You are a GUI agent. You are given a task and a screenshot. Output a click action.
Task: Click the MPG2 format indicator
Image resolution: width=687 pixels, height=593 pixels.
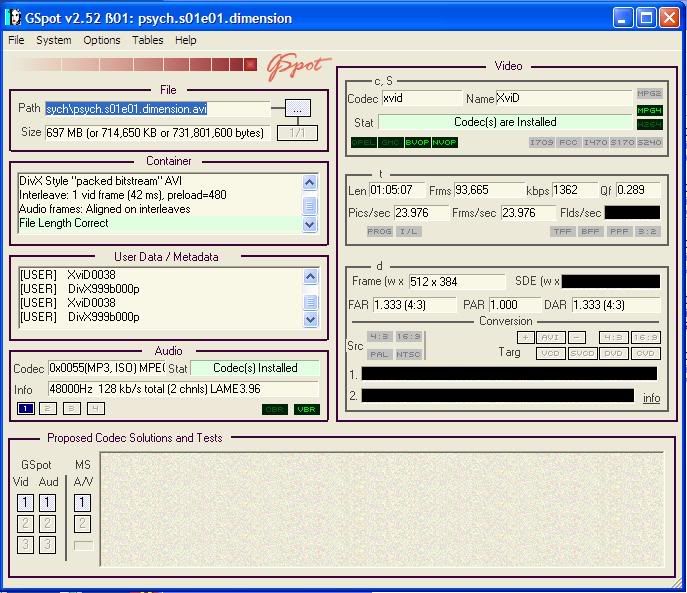click(649, 93)
